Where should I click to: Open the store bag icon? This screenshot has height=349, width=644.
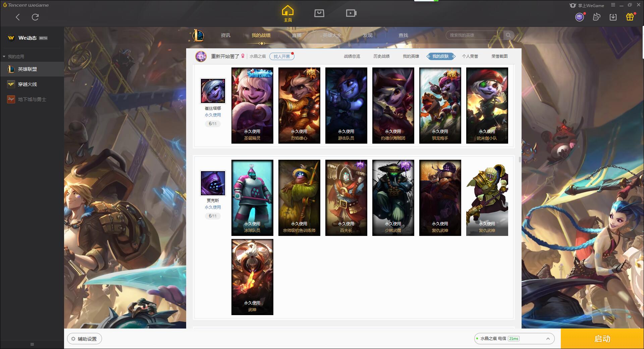319,13
